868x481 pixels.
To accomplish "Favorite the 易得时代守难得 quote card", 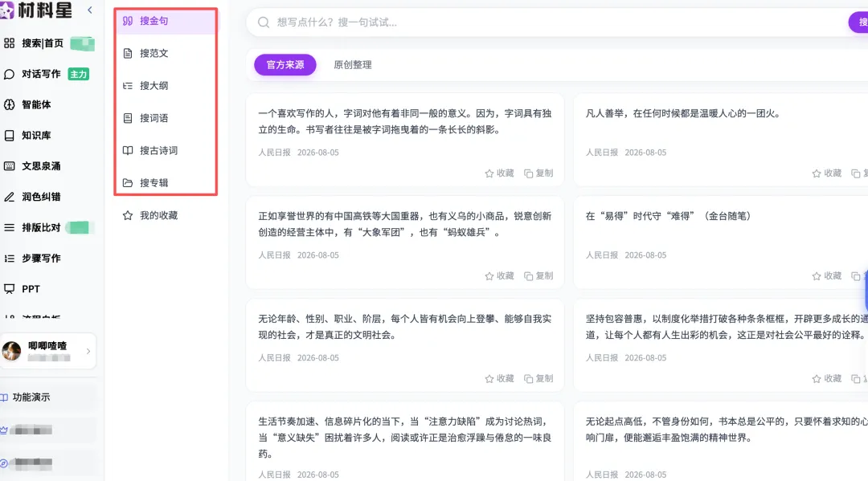I will (826, 276).
